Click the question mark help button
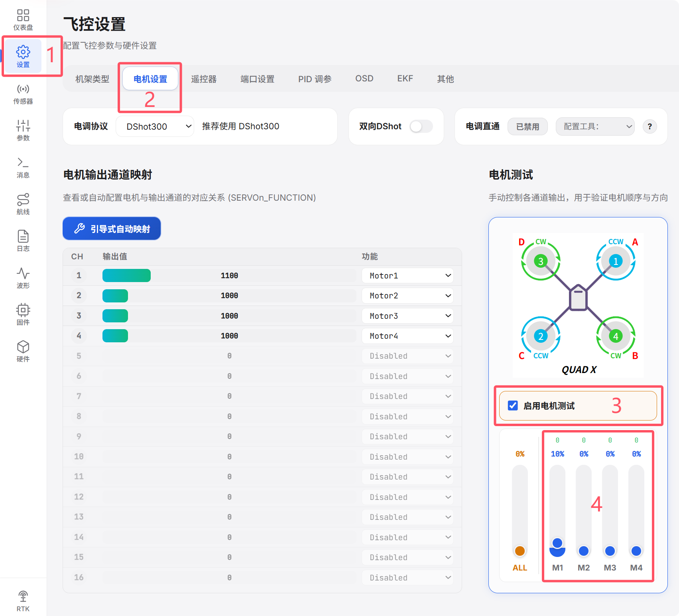 650,126
